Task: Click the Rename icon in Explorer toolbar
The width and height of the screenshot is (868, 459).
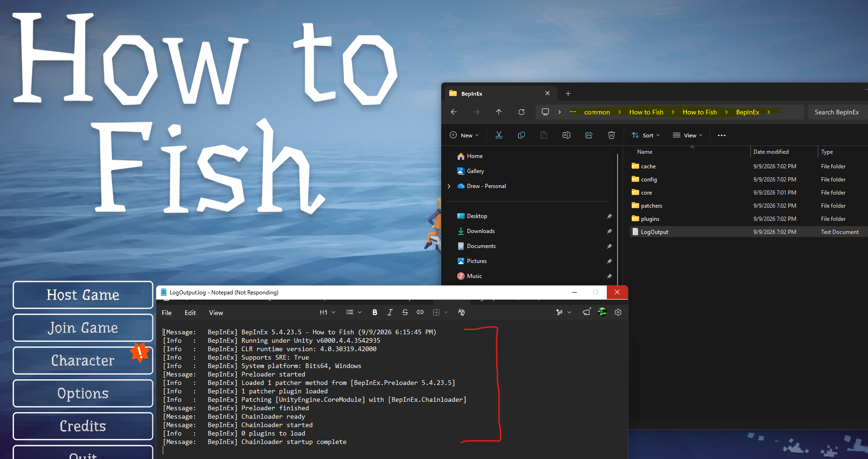Action: pyautogui.click(x=566, y=135)
